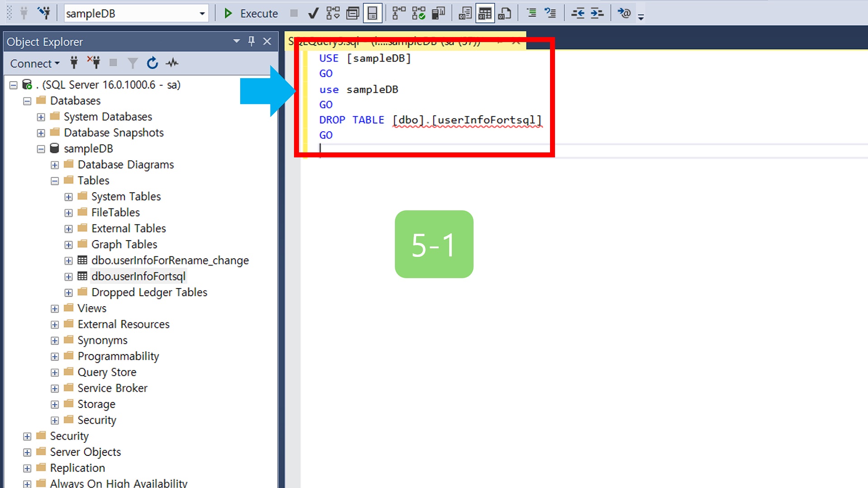Select the Service Broker folder
Image resolution: width=868 pixels, height=488 pixels.
point(112,389)
